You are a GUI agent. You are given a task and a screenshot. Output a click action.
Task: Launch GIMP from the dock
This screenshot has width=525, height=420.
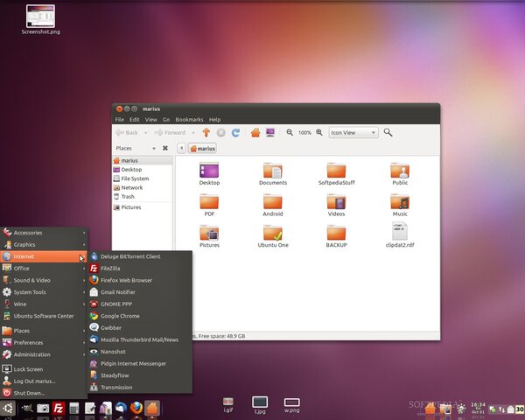[x=27, y=408]
